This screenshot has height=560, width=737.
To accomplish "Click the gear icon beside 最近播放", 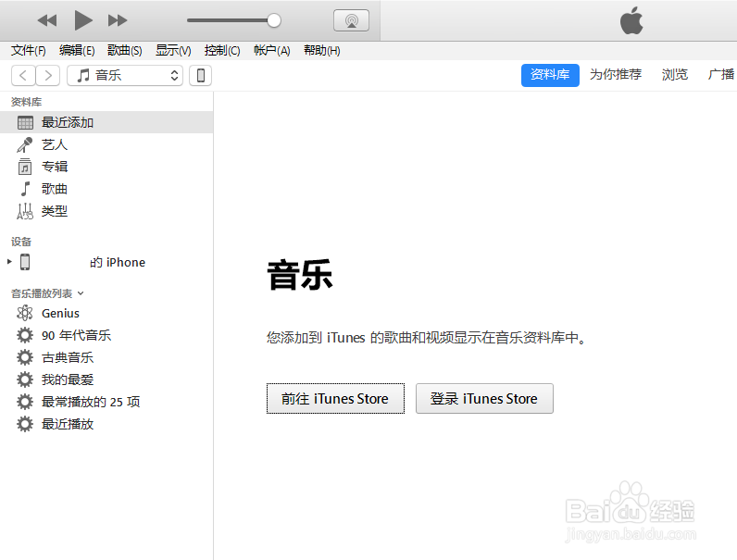I will tap(25, 424).
